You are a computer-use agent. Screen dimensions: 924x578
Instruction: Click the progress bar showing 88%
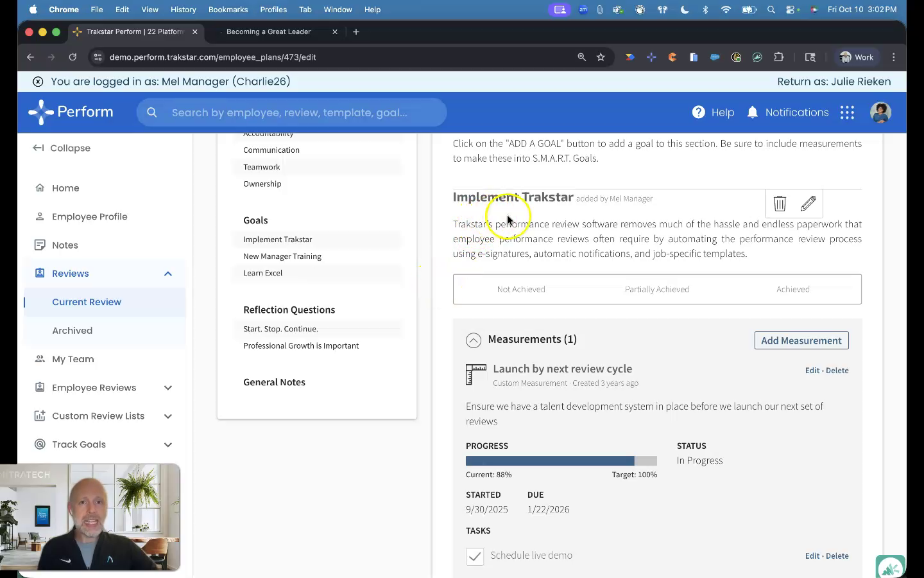(561, 461)
